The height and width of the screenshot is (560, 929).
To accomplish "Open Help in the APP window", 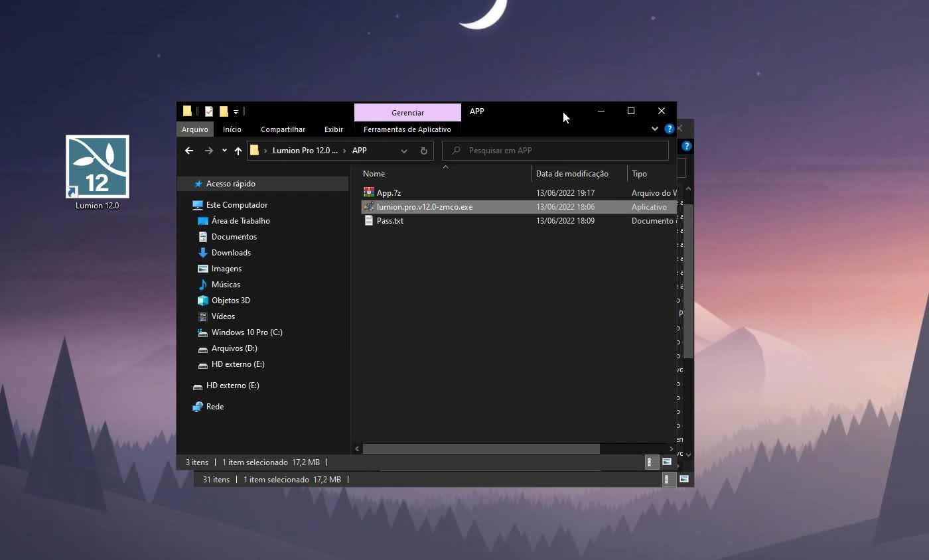I will [x=669, y=129].
